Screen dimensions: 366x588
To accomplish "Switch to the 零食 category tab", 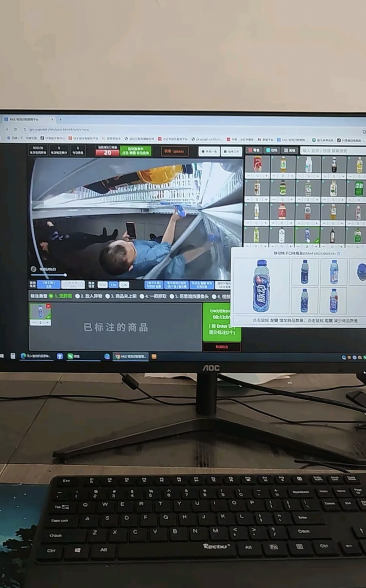I will coord(255,150).
